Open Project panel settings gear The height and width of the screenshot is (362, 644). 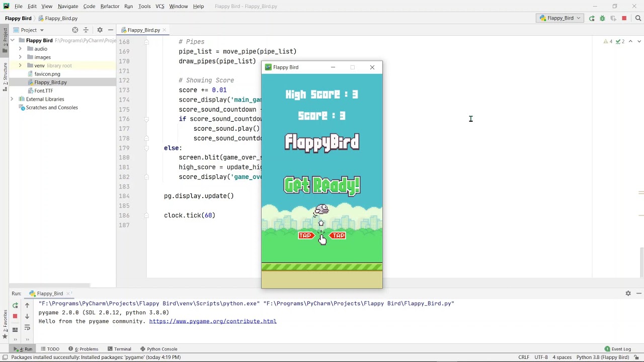point(100,30)
